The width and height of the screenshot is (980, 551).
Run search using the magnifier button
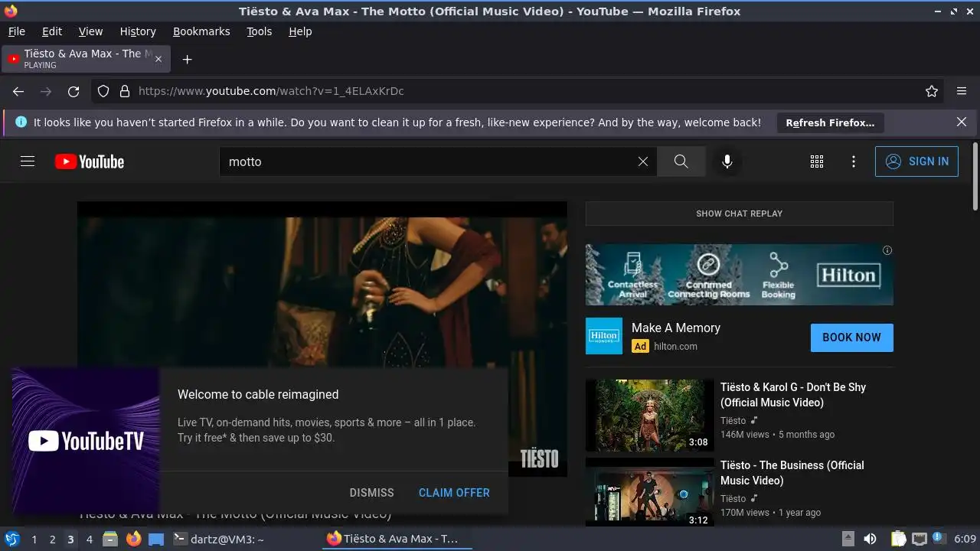tap(681, 161)
